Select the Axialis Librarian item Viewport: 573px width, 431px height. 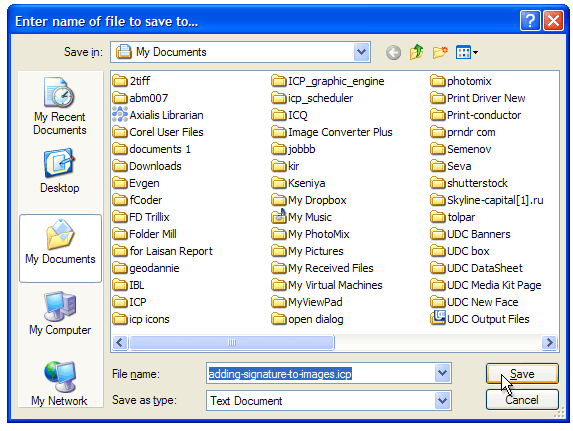(158, 115)
